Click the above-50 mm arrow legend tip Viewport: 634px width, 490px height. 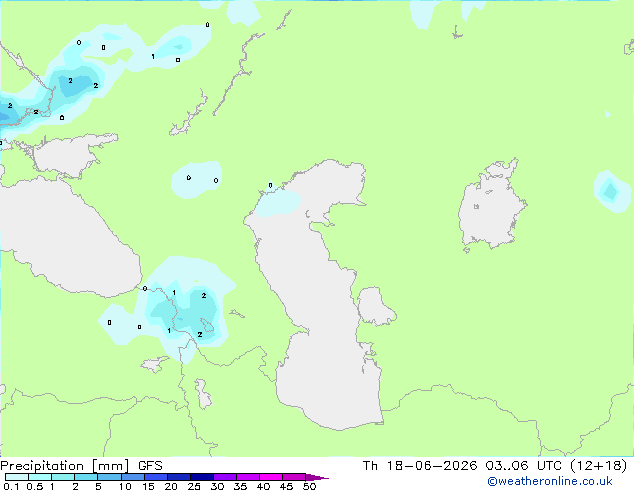point(317,477)
